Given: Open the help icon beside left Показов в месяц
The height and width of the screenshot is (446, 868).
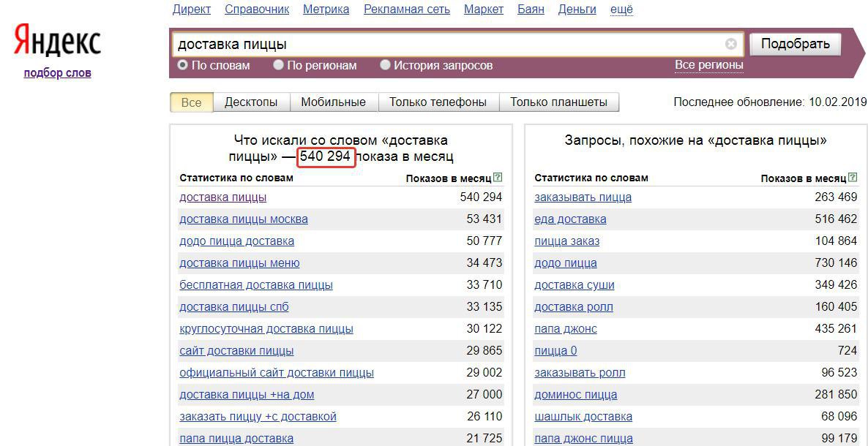Looking at the screenshot, I should pyautogui.click(x=498, y=178).
